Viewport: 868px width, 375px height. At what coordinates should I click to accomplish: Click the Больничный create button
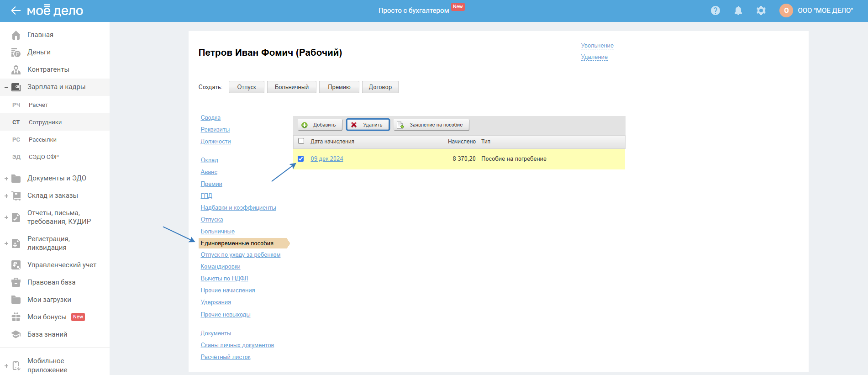[x=292, y=87]
